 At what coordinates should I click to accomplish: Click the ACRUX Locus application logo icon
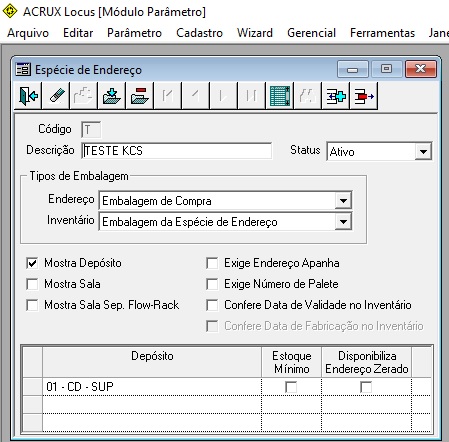click(10, 11)
